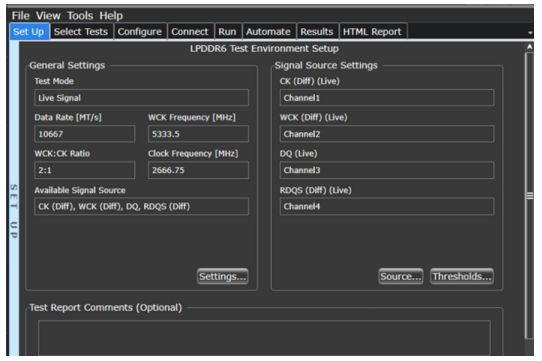The height and width of the screenshot is (361, 542).
Task: Click the LPDDR6 Test Environment Setup title
Action: click(x=264, y=48)
